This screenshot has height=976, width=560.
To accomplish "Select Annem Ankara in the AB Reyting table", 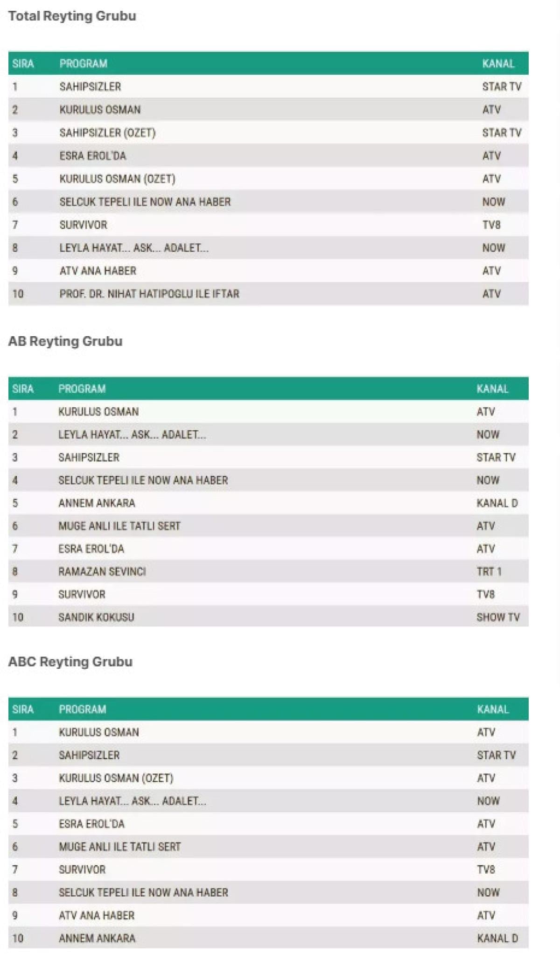I will [97, 503].
